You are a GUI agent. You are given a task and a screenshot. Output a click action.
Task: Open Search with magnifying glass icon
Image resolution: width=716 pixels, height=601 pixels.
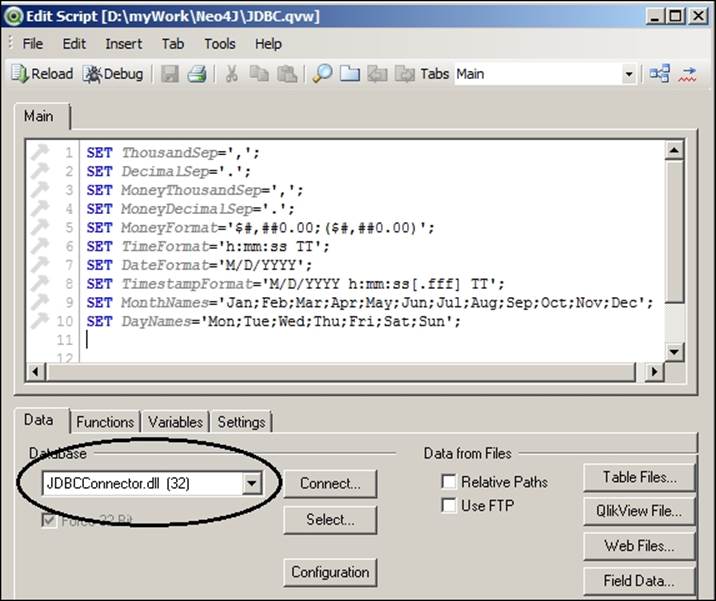tap(322, 74)
